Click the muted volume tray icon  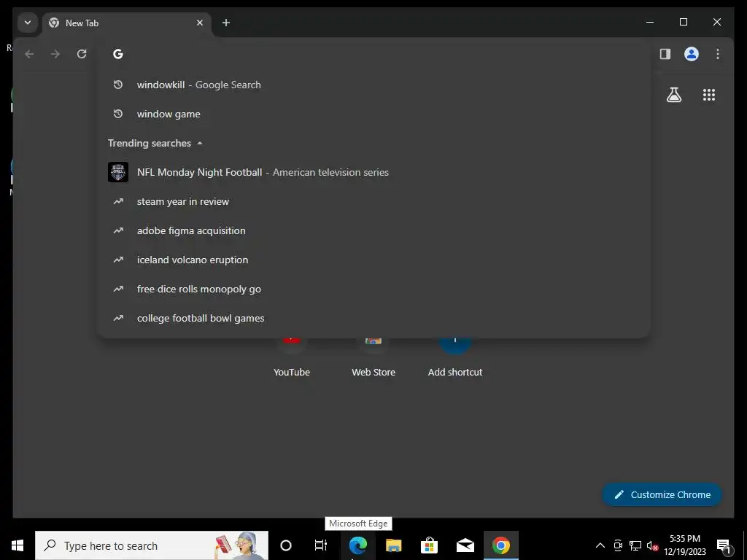tap(652, 545)
